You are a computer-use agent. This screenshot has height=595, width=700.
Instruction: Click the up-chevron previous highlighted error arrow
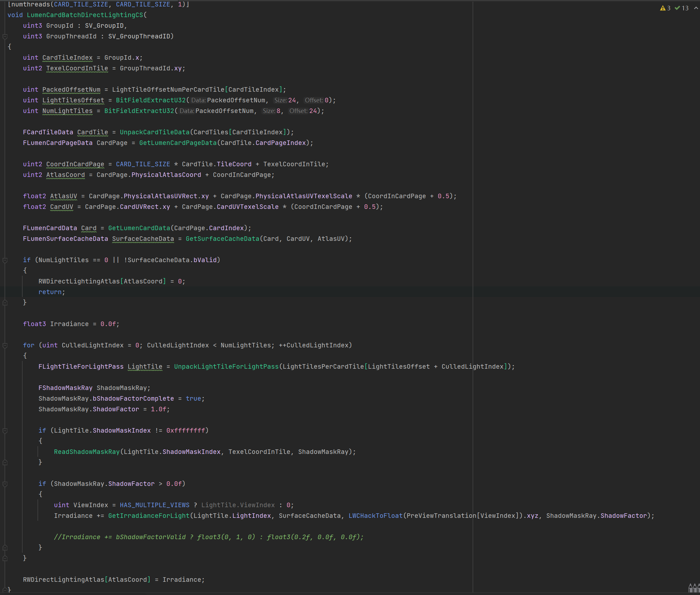pos(695,8)
